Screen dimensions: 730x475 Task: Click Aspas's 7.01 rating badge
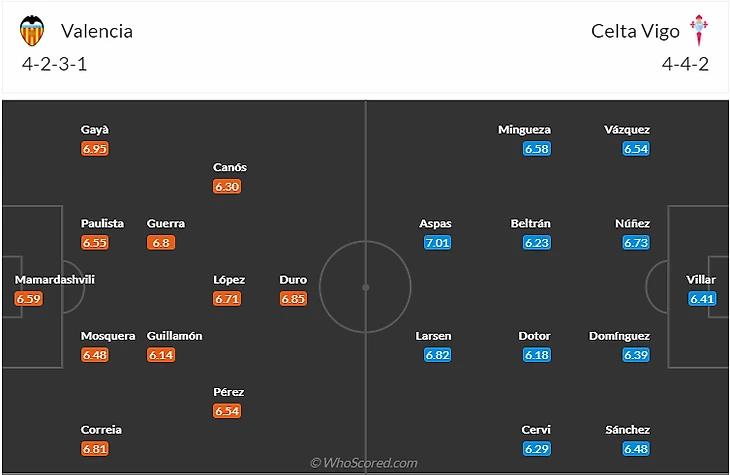point(437,242)
